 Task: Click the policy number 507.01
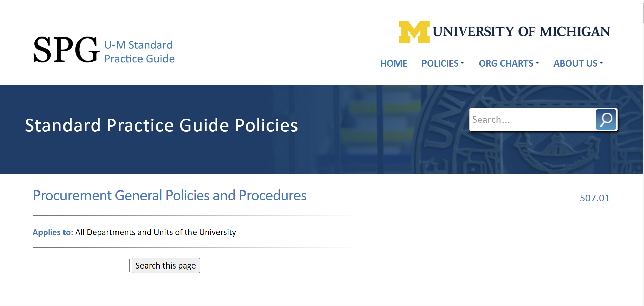point(595,198)
